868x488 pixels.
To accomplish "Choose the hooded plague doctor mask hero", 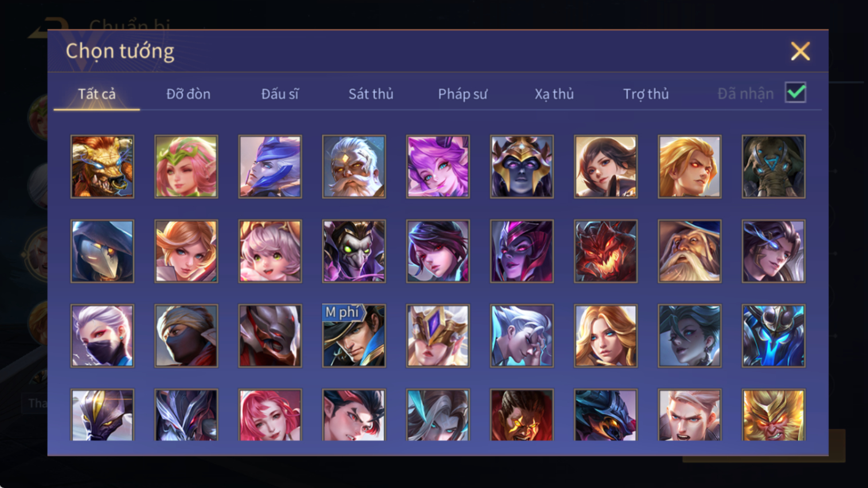I will [x=102, y=251].
